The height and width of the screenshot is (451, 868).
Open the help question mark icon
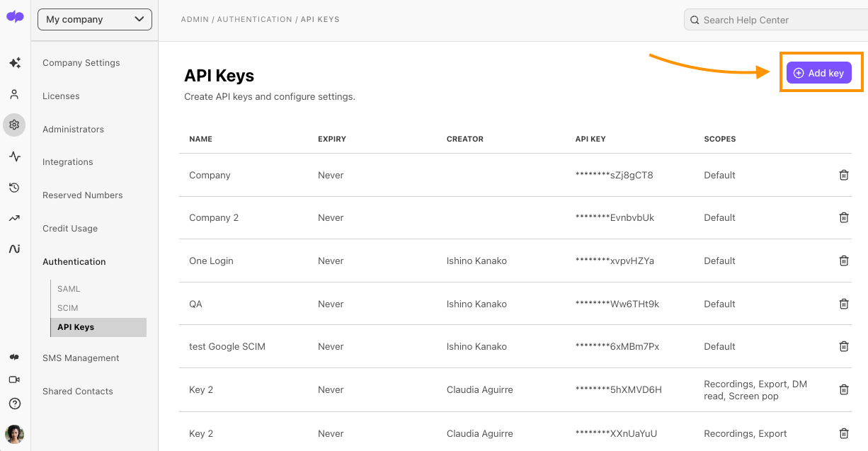pyautogui.click(x=14, y=404)
